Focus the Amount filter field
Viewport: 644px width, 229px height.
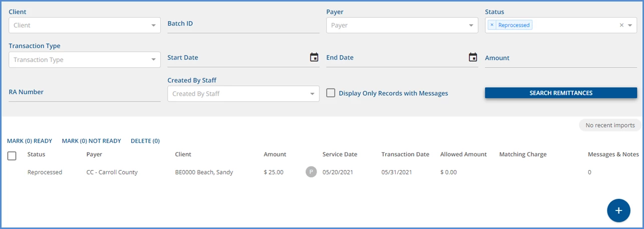(561, 58)
